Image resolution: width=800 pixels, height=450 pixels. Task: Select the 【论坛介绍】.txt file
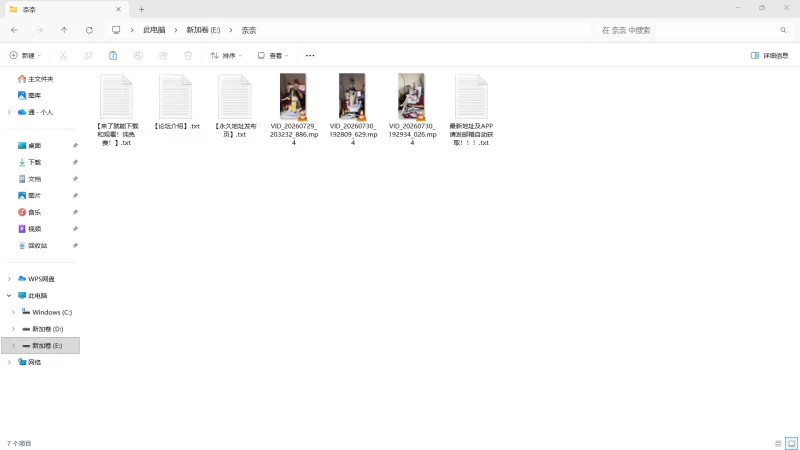tap(176, 102)
